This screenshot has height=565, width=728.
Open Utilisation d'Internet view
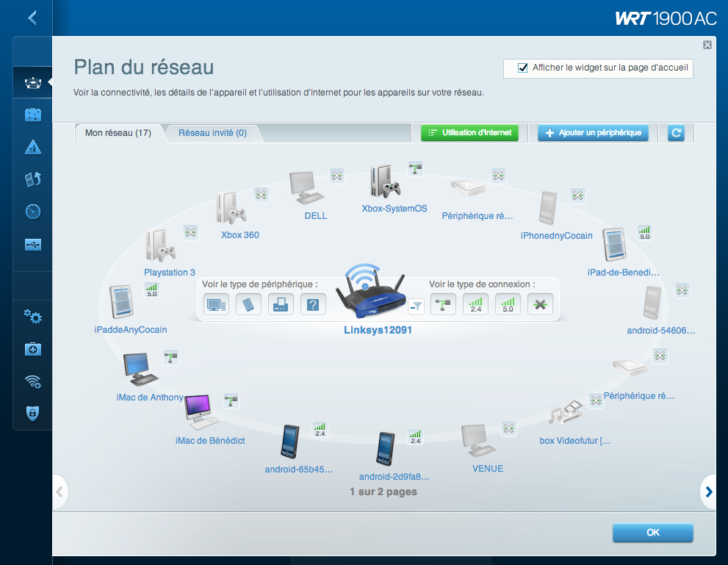pyautogui.click(x=469, y=133)
